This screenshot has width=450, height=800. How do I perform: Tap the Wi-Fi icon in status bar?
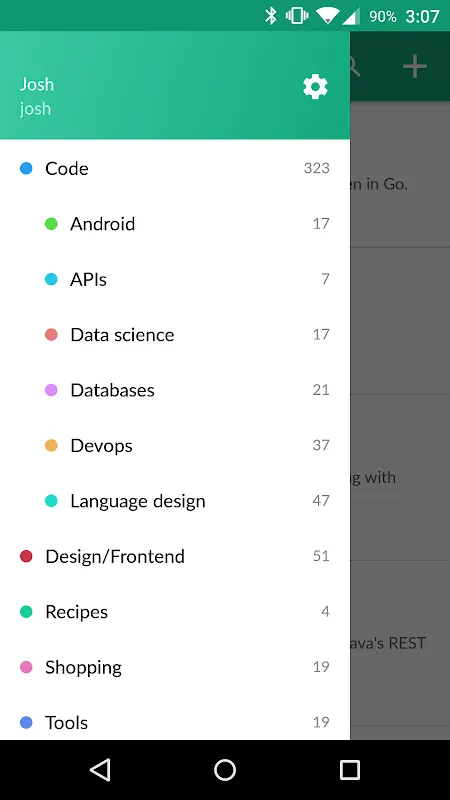tap(327, 16)
